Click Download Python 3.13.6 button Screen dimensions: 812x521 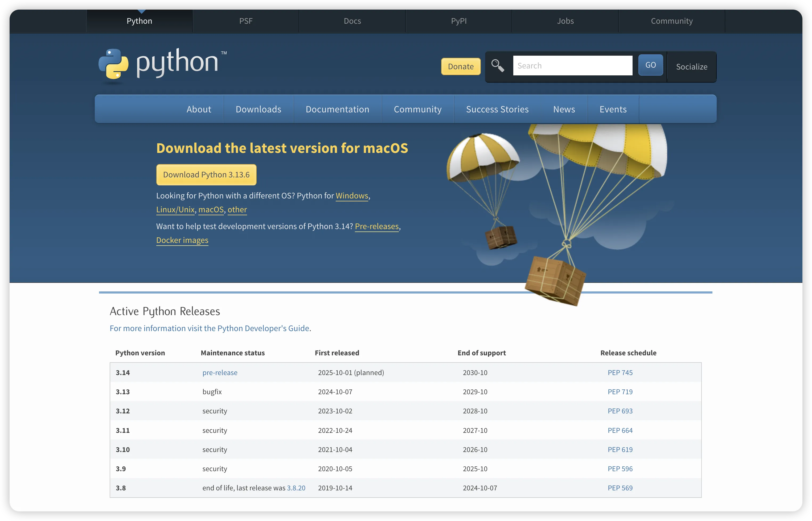click(x=206, y=174)
